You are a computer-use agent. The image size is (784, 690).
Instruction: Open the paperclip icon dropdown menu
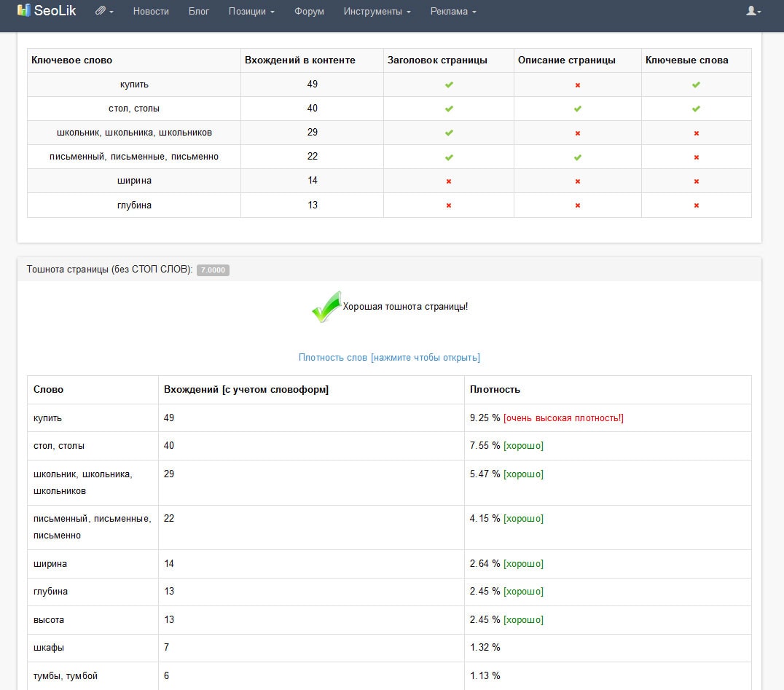click(104, 12)
